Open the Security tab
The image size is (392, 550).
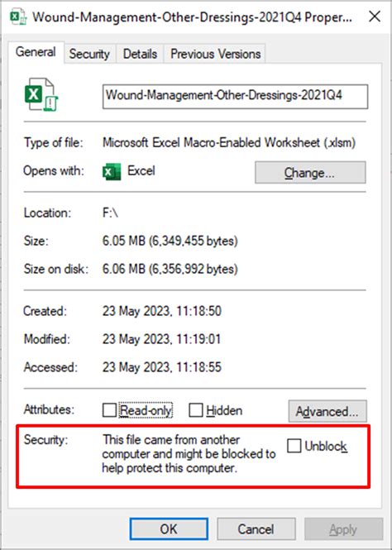click(89, 54)
